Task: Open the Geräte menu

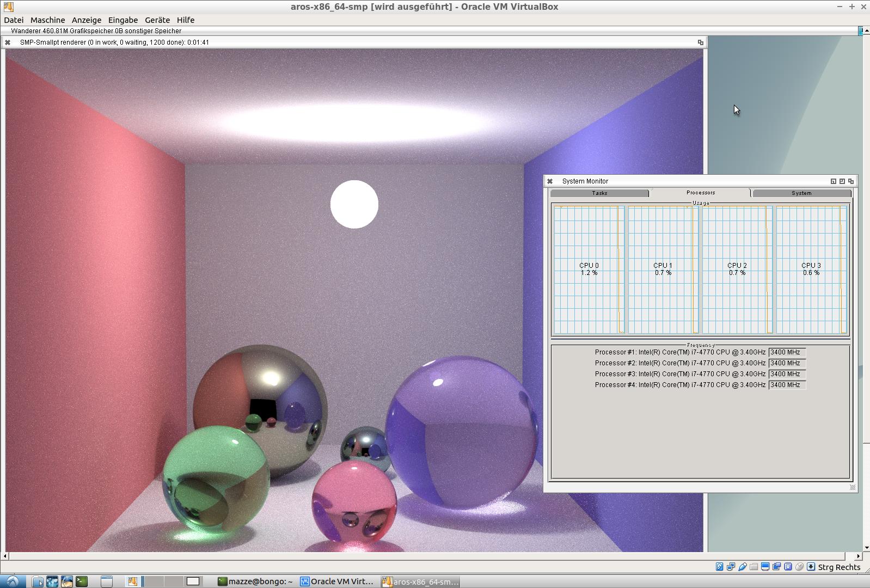Action: coord(157,20)
